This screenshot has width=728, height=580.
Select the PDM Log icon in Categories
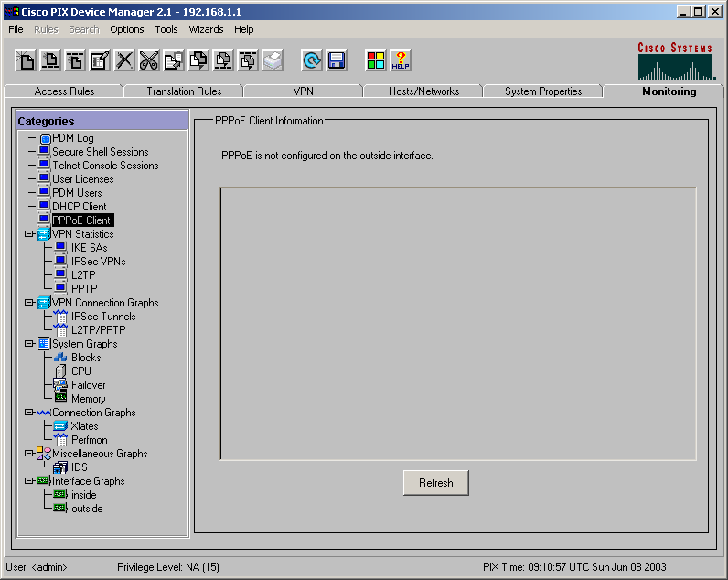point(45,138)
